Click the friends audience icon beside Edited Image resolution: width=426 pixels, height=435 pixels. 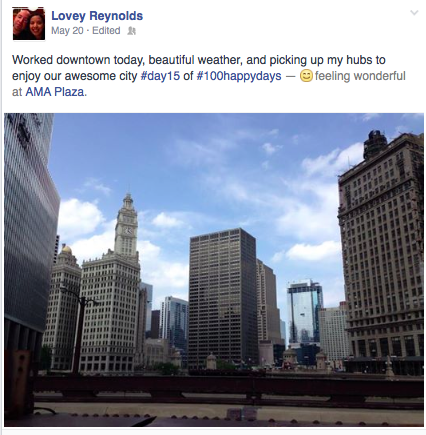coord(132,31)
